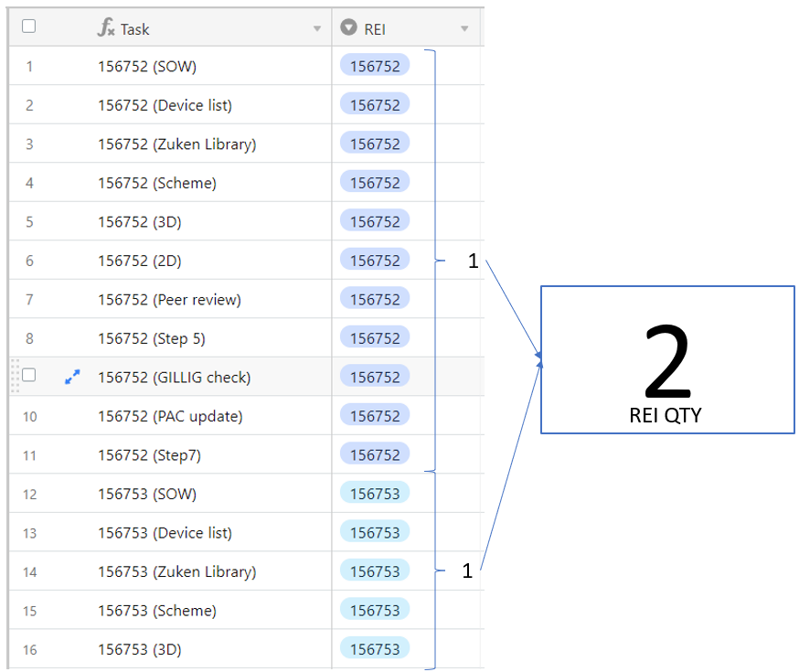Select the cell 156753 (Device list)
This screenshot has height=672, width=799.
click(x=165, y=533)
